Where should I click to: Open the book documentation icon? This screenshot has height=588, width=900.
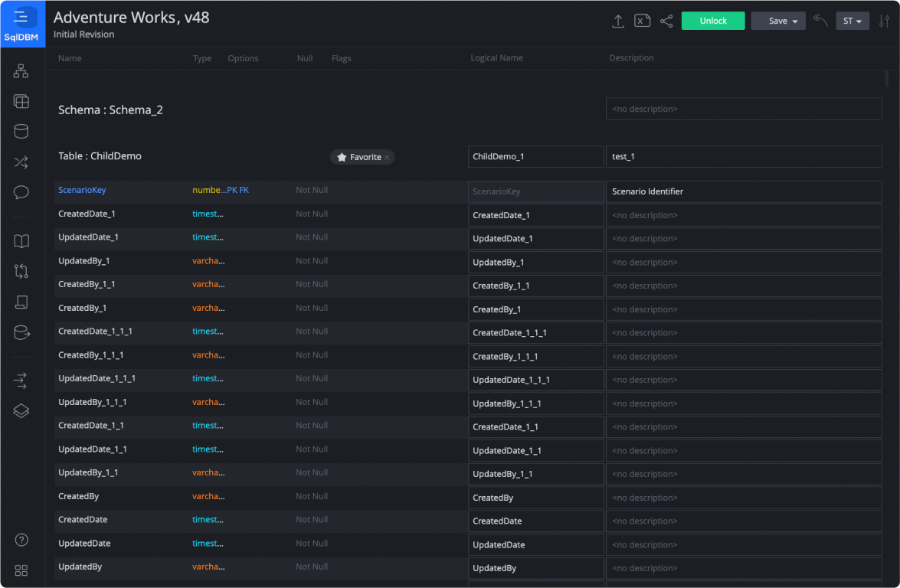point(21,241)
